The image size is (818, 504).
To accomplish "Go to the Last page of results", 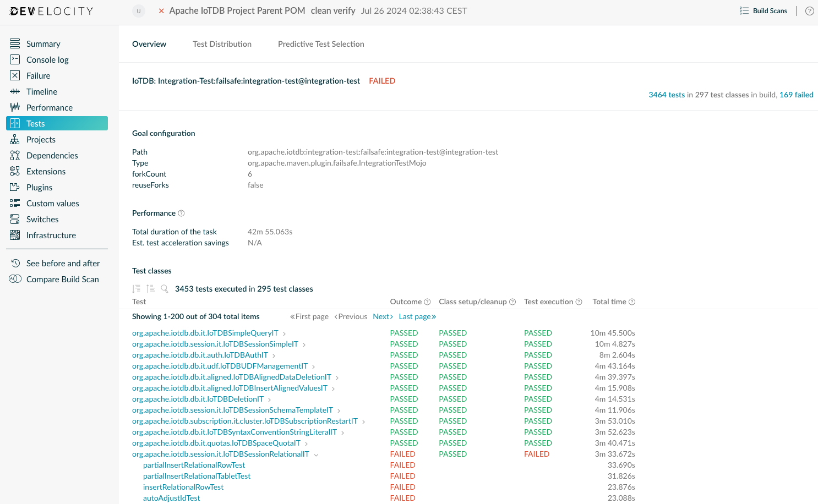I will point(417,316).
